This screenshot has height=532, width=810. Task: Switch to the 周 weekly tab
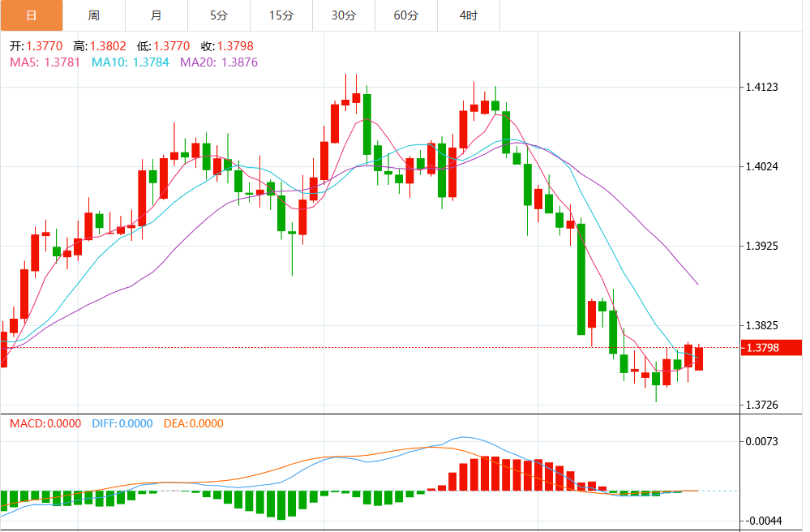[93, 15]
